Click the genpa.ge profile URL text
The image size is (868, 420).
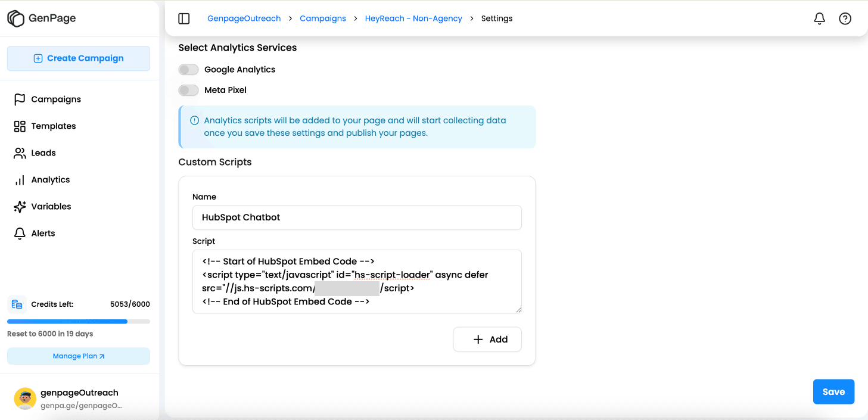81,406
